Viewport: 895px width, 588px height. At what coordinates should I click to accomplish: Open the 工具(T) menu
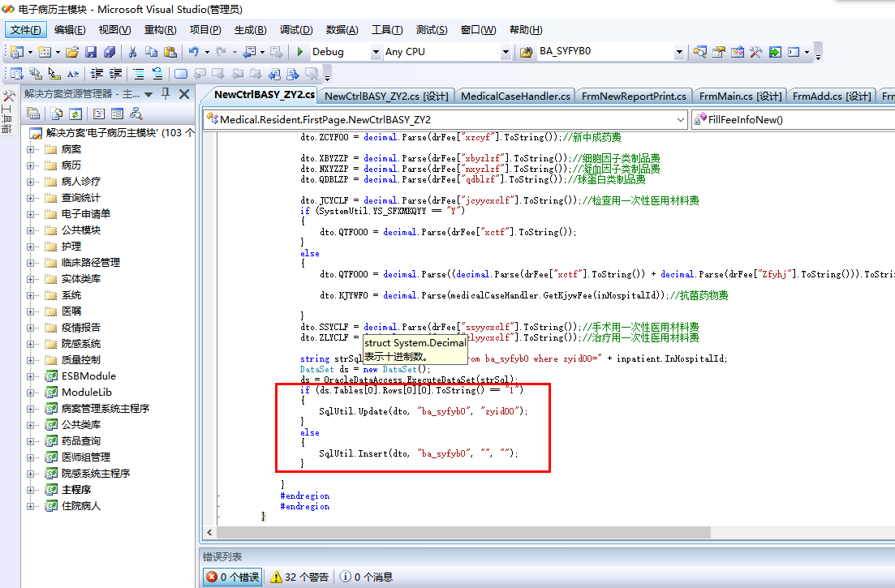point(387,30)
